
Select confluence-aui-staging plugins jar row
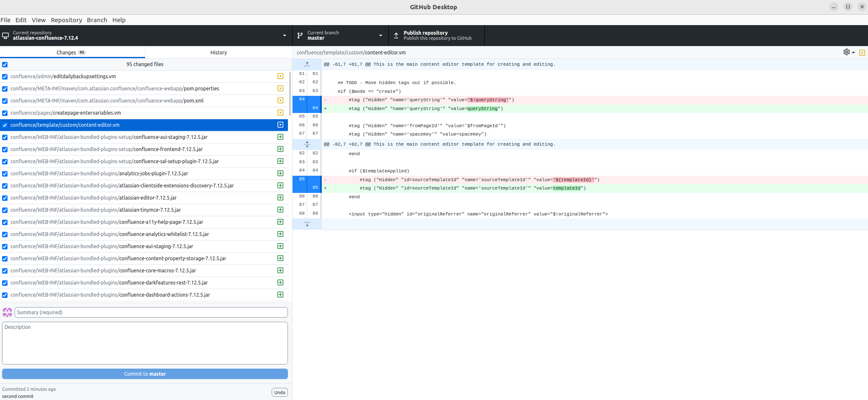pyautogui.click(x=144, y=246)
